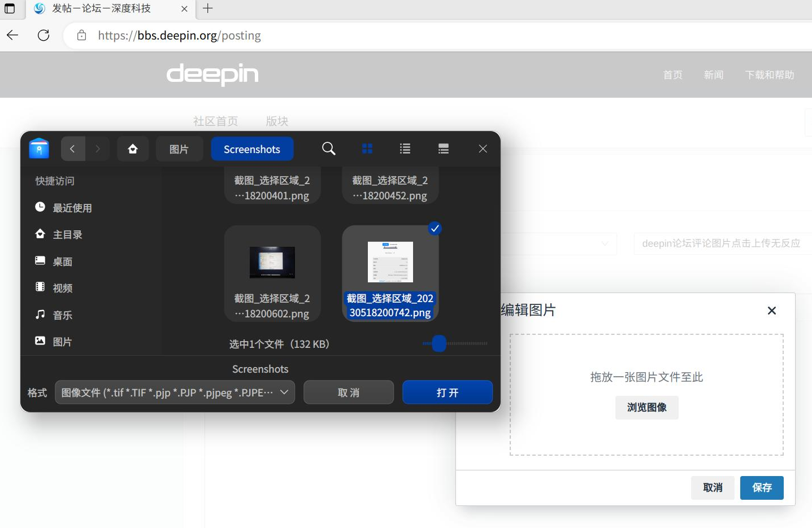
Task: Reload the browser page
Action: point(44,36)
